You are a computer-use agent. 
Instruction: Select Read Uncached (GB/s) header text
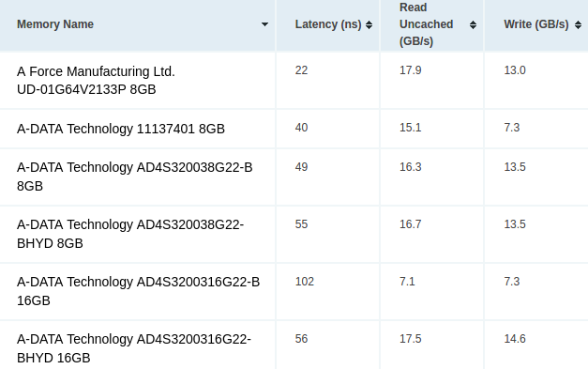coord(427,24)
